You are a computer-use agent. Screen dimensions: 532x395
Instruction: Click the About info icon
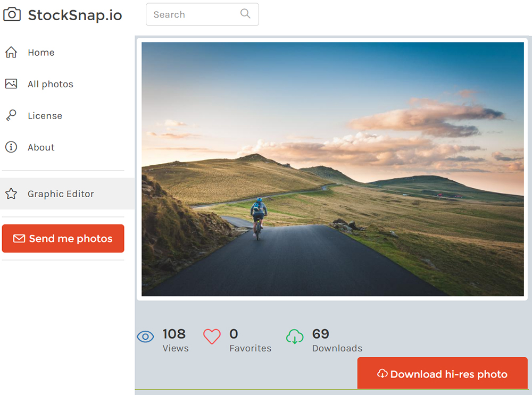click(11, 147)
